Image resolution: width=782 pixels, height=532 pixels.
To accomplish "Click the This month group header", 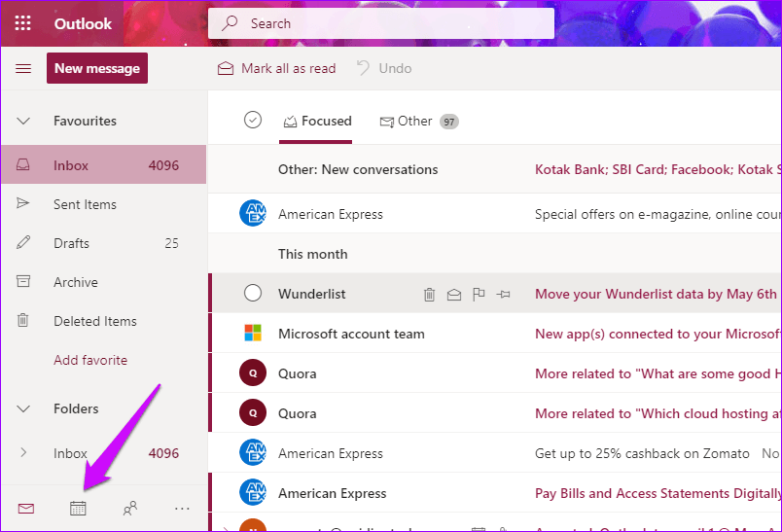I will point(312,254).
